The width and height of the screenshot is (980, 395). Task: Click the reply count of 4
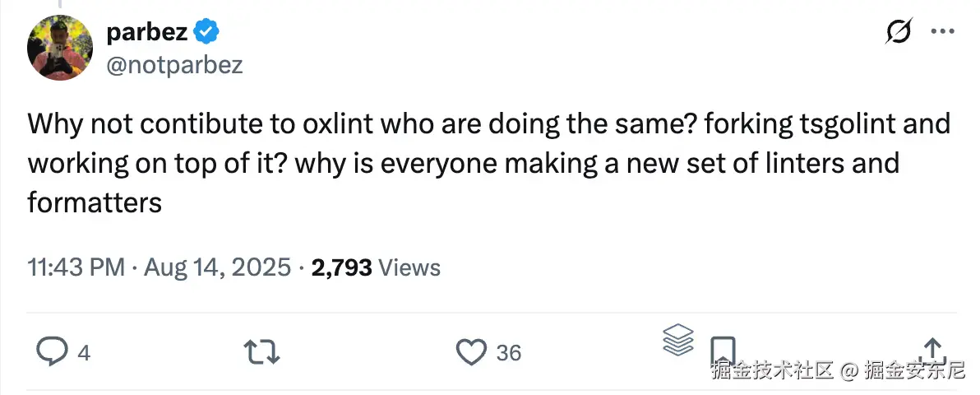83,353
